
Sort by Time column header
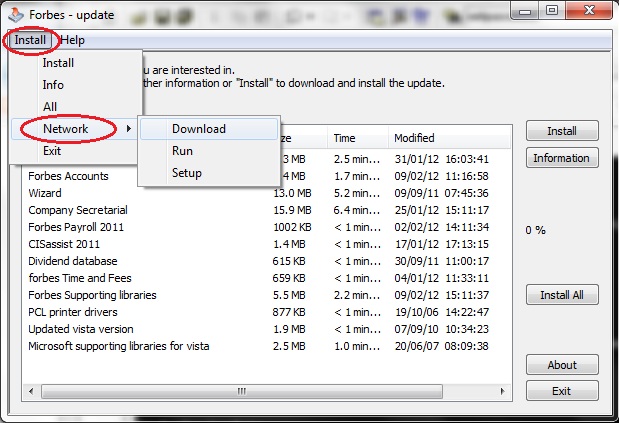(x=358, y=138)
